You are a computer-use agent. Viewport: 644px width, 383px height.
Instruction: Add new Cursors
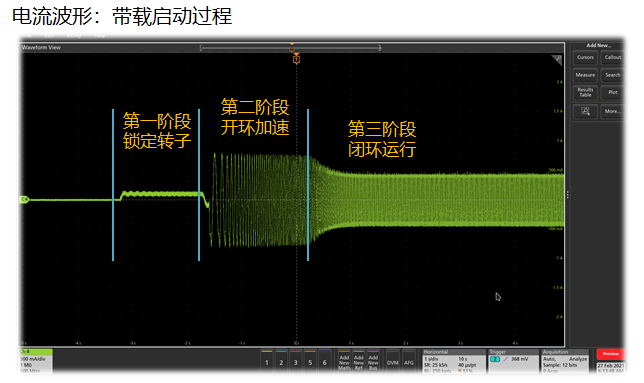(585, 57)
